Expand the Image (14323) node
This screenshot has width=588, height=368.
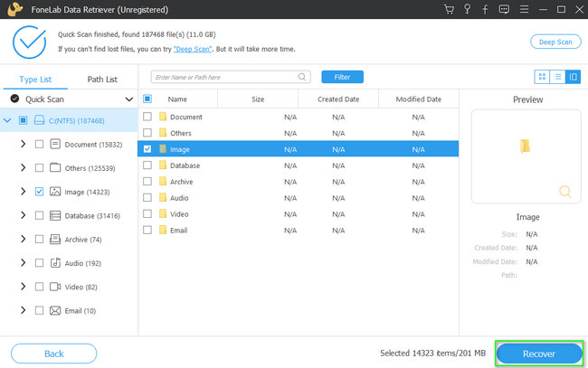[23, 192]
